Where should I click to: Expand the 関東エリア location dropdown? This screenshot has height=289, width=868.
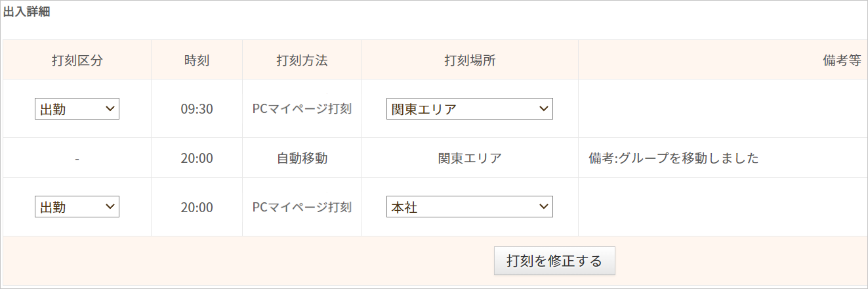pos(469,109)
